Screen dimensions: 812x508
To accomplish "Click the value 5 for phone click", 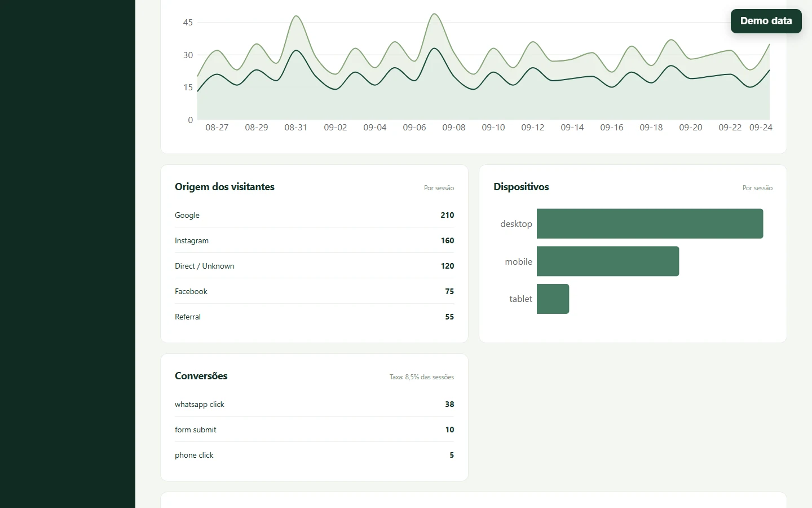I will tap(452, 455).
